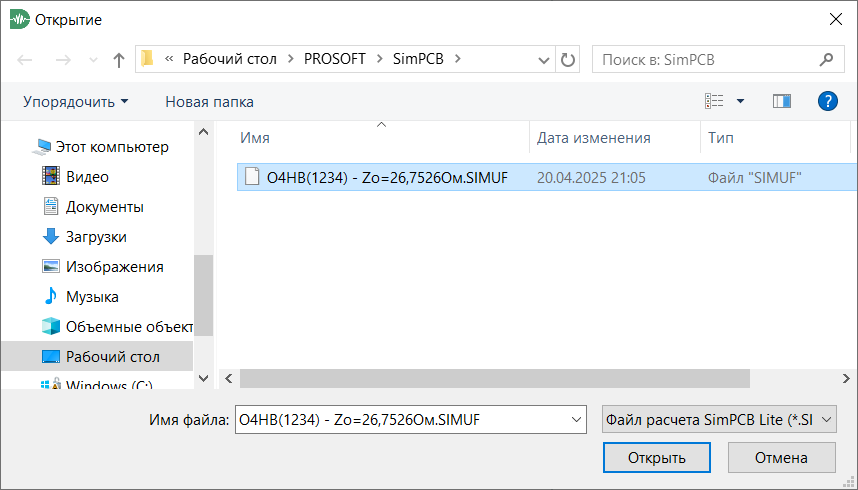Open the Файл расчета SimPCB Lite filter

[x=719, y=420]
